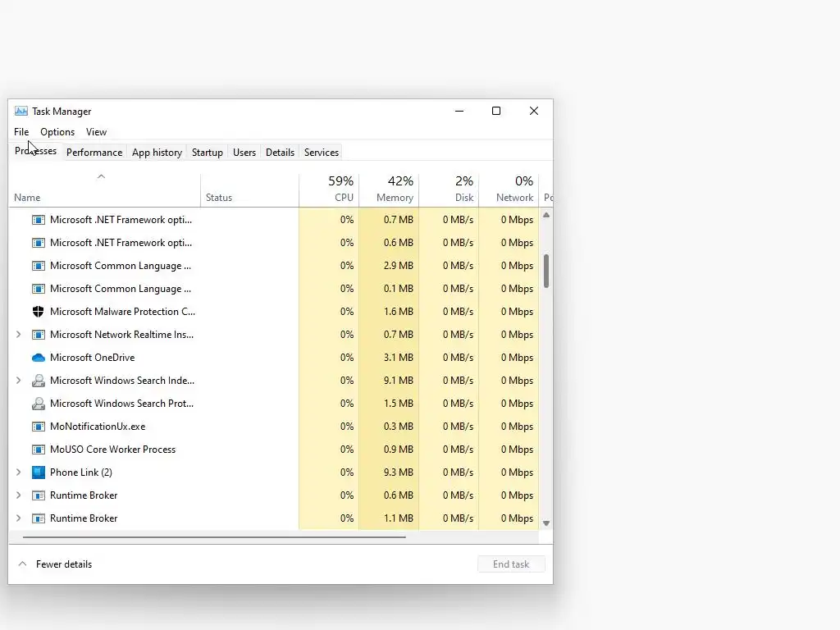840x630 pixels.
Task: Click the 0.3 MB memory value
Action: tap(398, 427)
